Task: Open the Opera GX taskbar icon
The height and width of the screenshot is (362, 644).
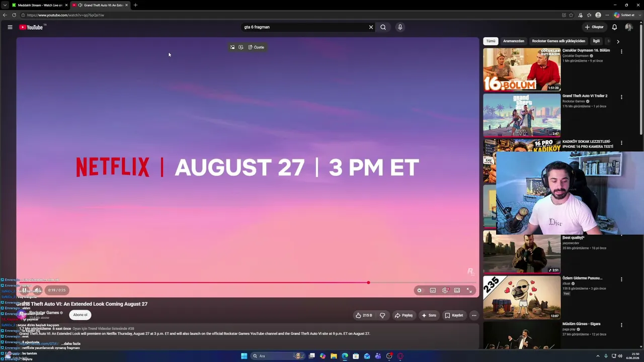Action: (x=400, y=356)
